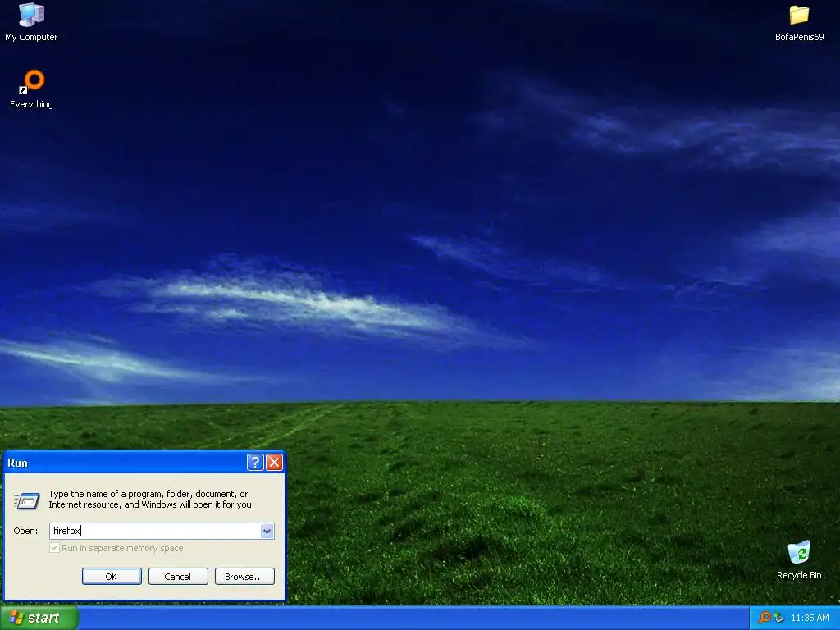
Task: Confirm the Run dialog with OK
Action: (112, 577)
